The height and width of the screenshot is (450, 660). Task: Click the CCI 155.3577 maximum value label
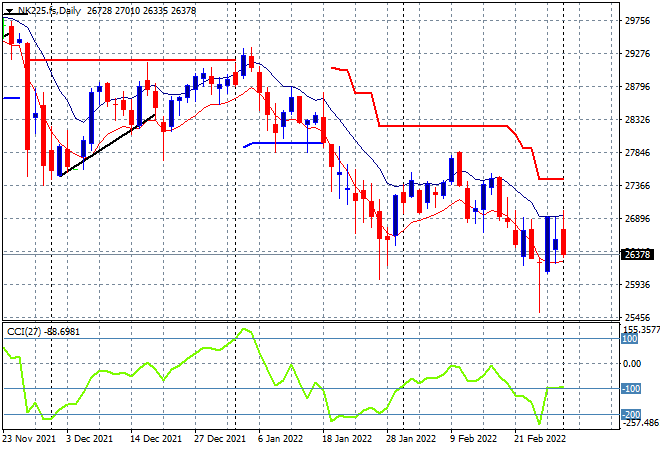click(641, 329)
